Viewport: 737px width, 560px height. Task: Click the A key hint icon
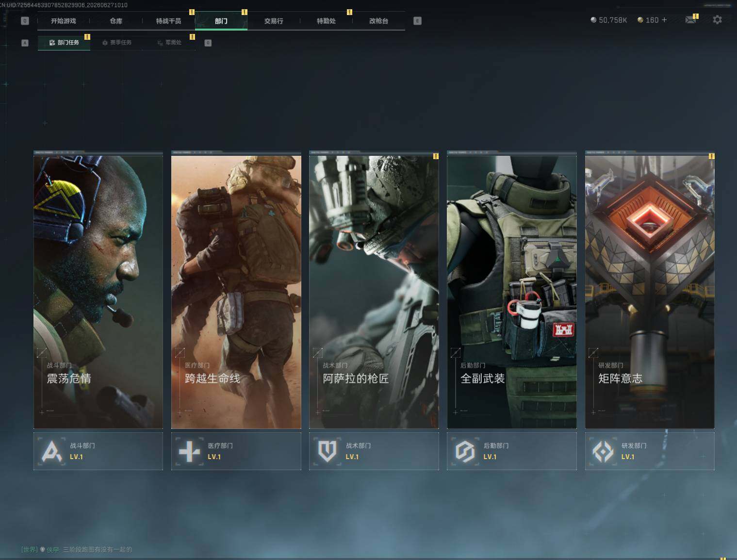[x=25, y=43]
